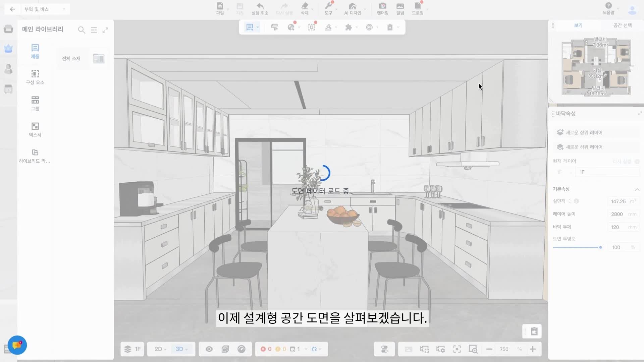Expand the 1F floor layer selector
The image size is (644, 362).
coord(132,349)
